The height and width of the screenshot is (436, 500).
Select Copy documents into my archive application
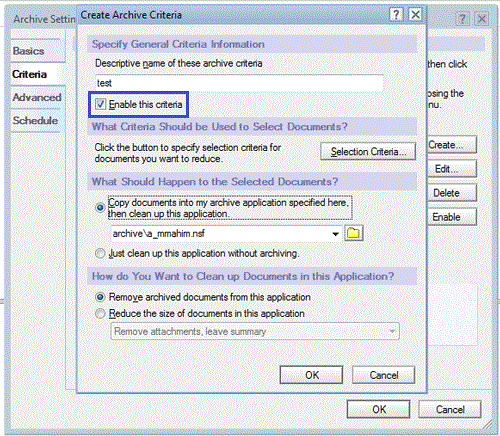[x=100, y=208]
